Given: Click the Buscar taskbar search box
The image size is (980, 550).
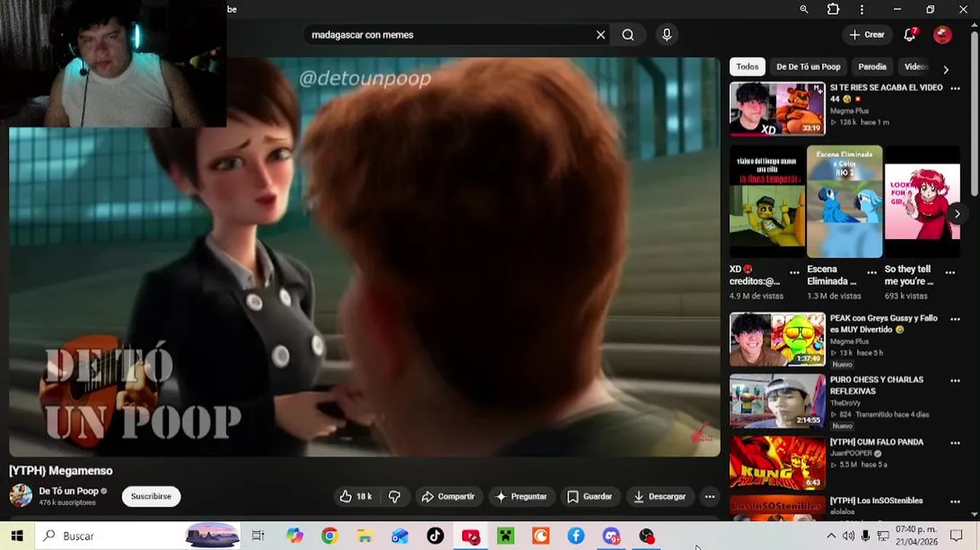Looking at the screenshot, I should pyautogui.click(x=139, y=536).
